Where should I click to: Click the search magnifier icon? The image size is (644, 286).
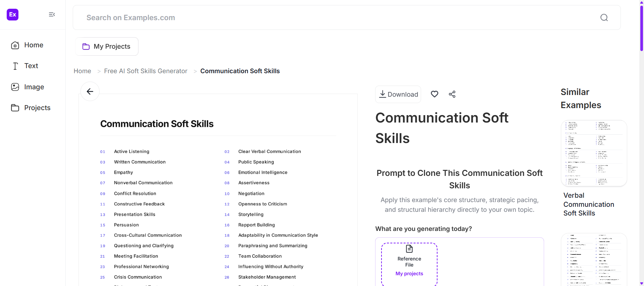click(604, 17)
